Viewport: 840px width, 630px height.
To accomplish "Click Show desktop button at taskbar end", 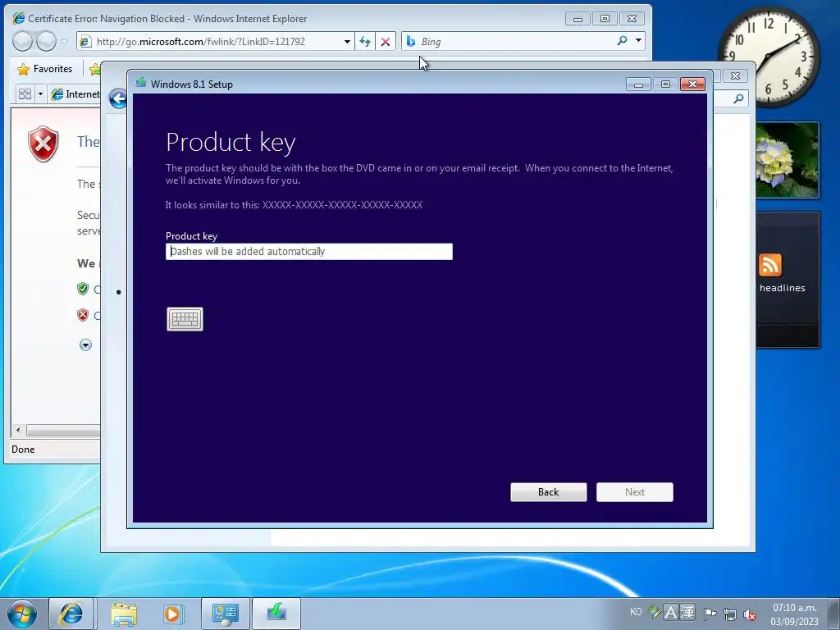I will (x=835, y=614).
